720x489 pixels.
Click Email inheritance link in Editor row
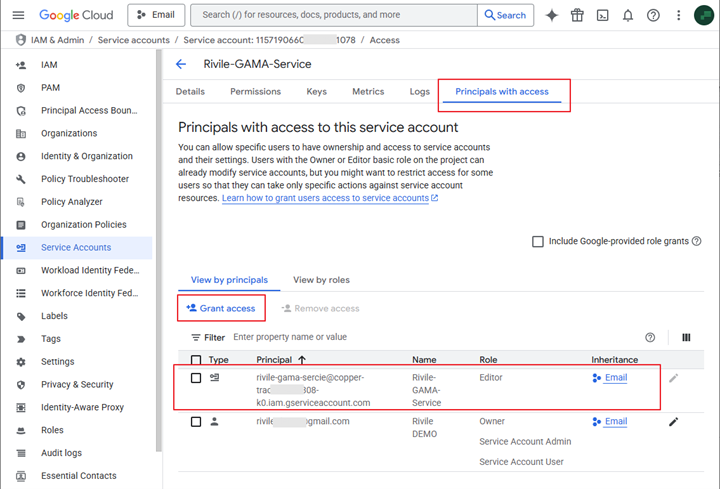point(616,377)
